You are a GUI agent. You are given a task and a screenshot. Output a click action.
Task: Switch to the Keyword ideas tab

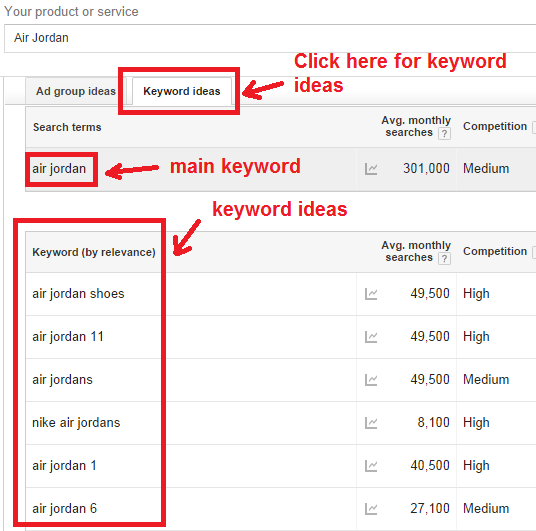tap(182, 91)
